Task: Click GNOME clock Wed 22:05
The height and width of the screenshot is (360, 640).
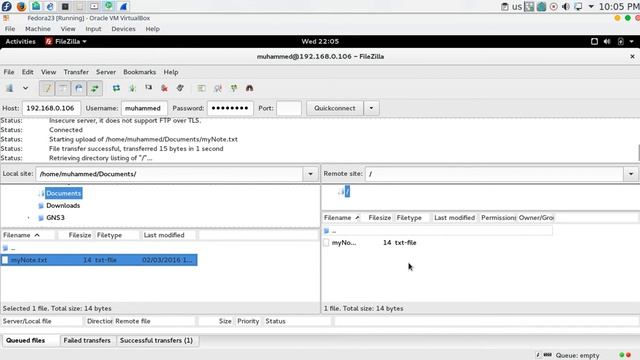Action: coord(320,42)
